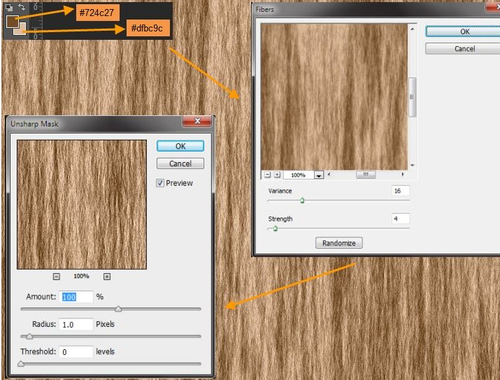Click the default colors reset icon

[x=9, y=7]
